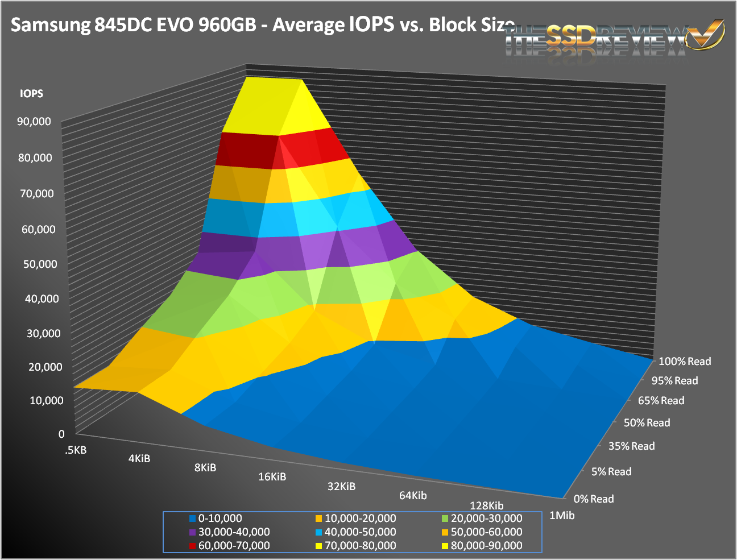Select the 30,000-40,000 purple legend swatch
This screenshot has height=560, width=737.
click(x=193, y=532)
